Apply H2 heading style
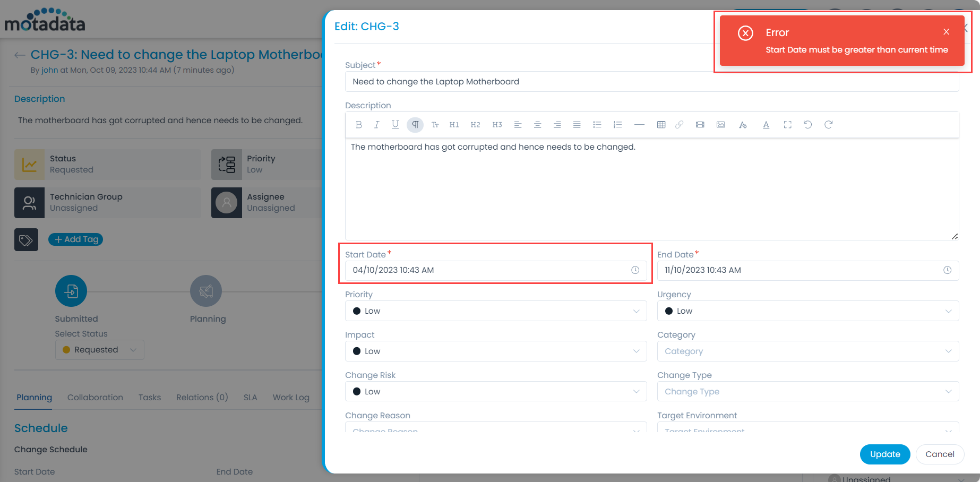This screenshot has width=980, height=482. [x=475, y=125]
